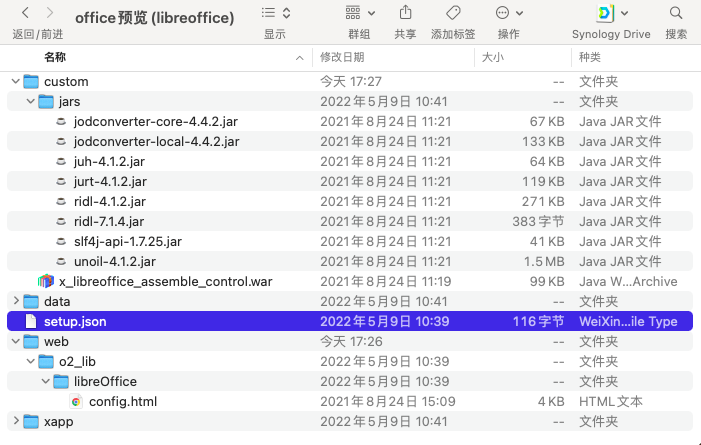Image resolution: width=701 pixels, height=445 pixels.
Task: Expand the xapp folder
Action: pyautogui.click(x=16, y=421)
